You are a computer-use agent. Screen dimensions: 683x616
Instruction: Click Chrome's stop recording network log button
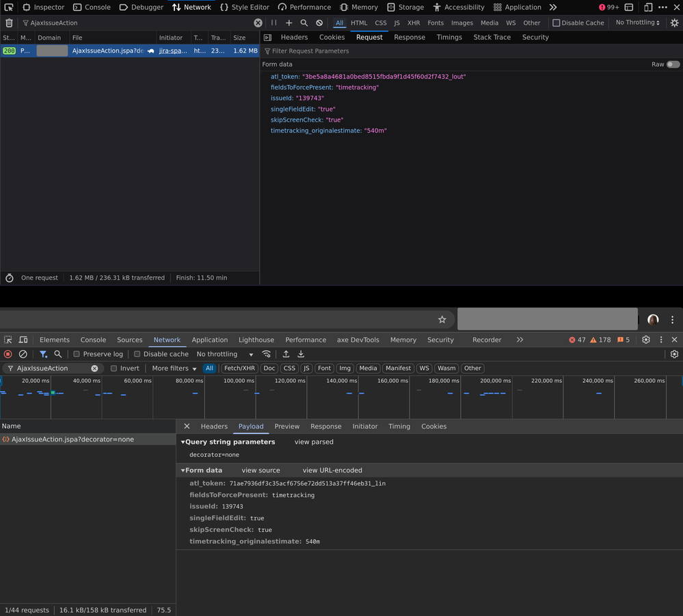tap(8, 354)
